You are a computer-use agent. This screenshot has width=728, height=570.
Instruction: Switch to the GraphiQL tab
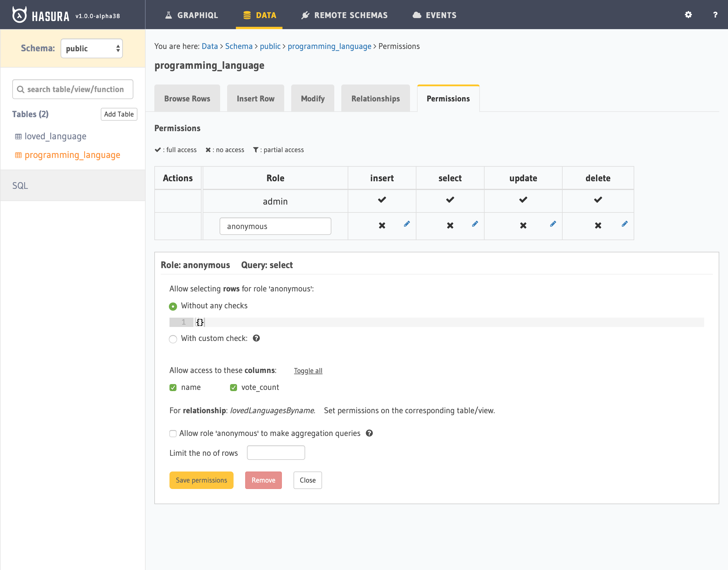pos(192,15)
